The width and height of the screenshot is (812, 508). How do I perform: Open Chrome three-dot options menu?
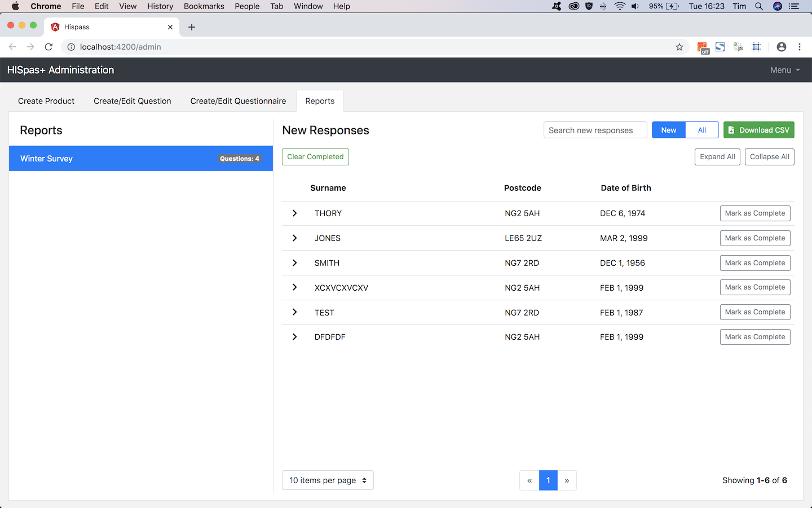(x=800, y=47)
